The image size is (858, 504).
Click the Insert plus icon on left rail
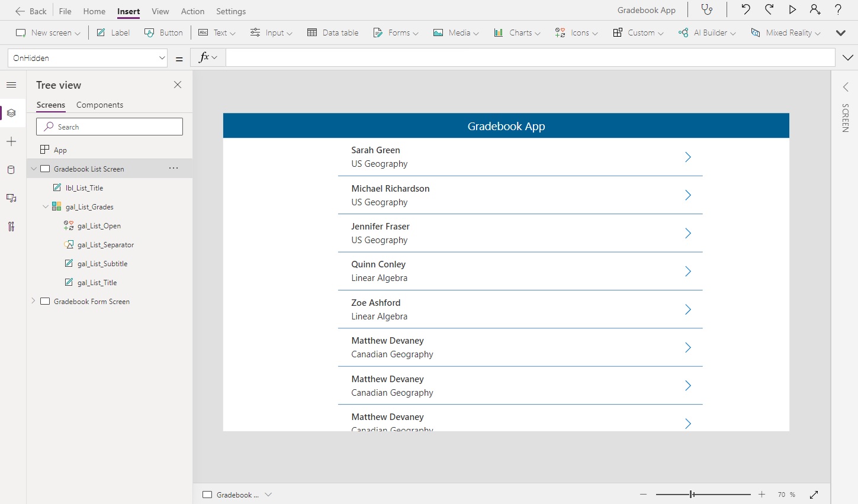pyautogui.click(x=11, y=141)
